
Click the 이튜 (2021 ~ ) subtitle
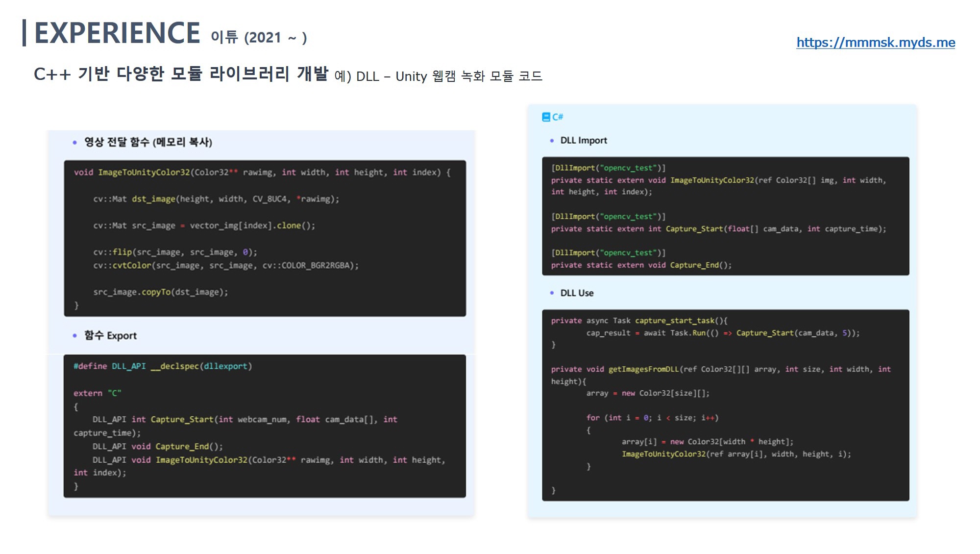tap(259, 37)
